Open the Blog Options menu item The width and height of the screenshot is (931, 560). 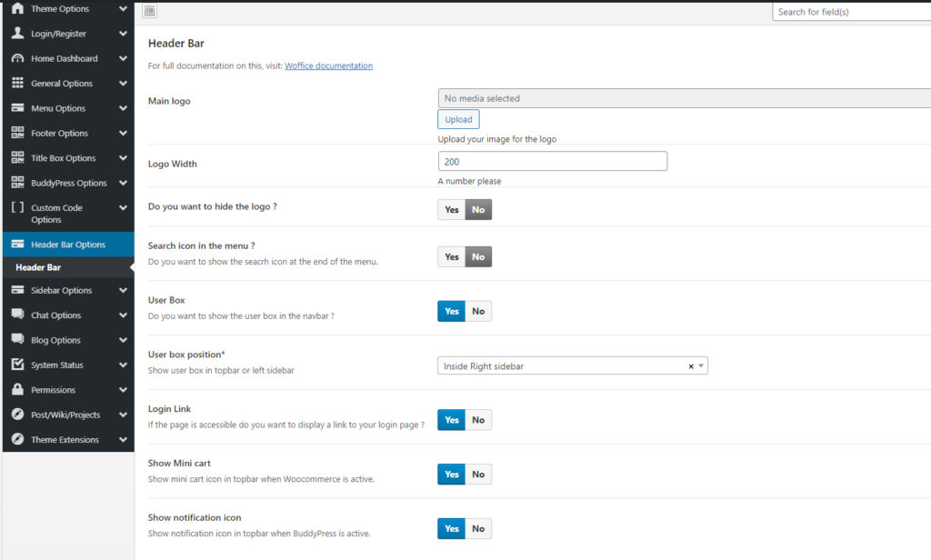[56, 341]
